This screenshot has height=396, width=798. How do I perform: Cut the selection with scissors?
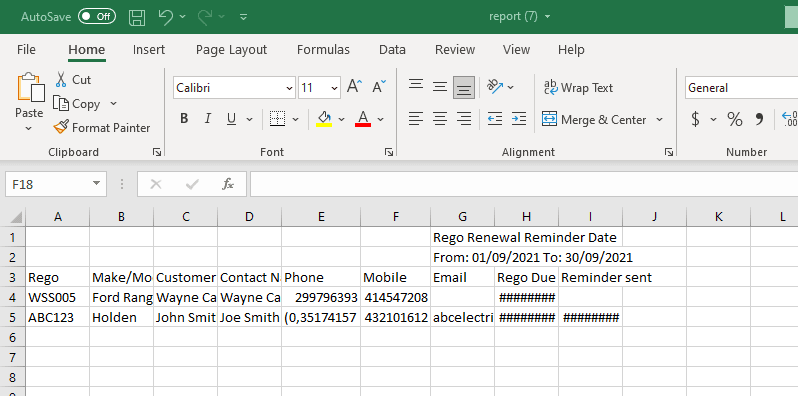[73, 80]
